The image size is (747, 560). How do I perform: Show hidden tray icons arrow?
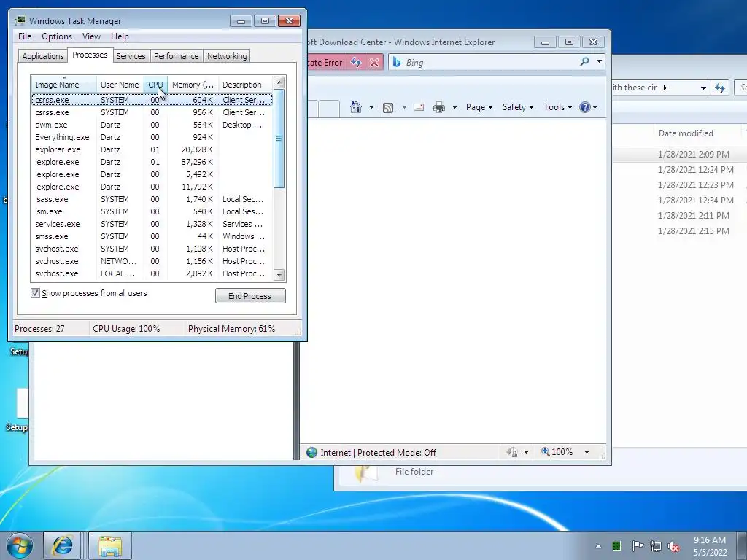tap(598, 546)
